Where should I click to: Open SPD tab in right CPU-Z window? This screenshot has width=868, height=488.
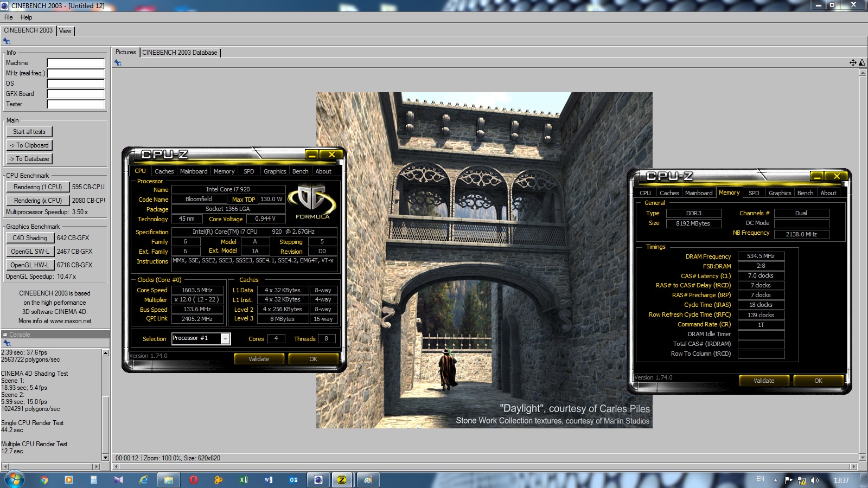754,193
